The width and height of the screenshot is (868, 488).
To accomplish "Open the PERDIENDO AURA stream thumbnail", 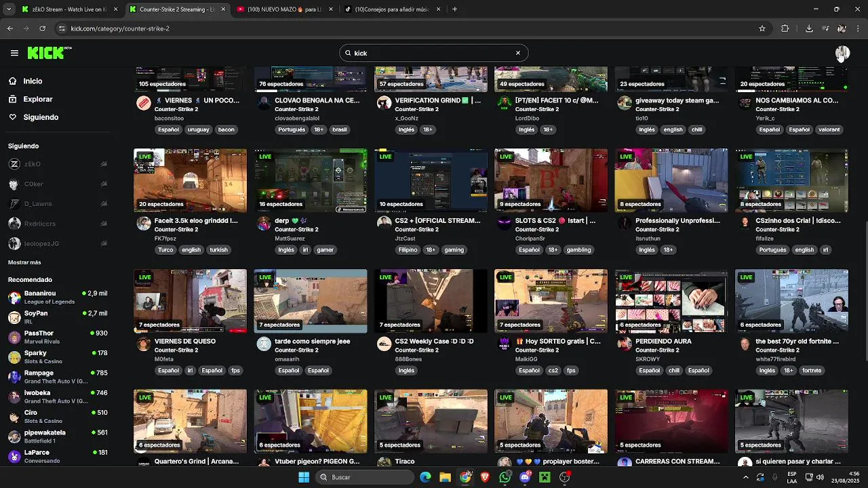I will coord(671,301).
